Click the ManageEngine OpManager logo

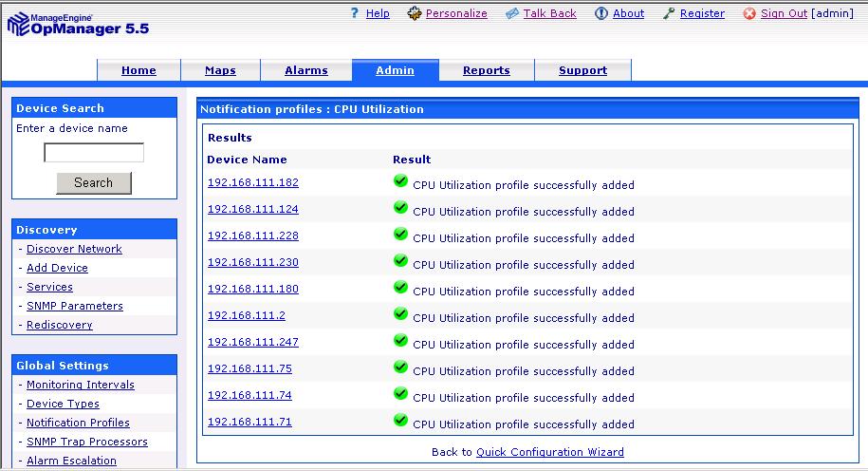coord(78,25)
